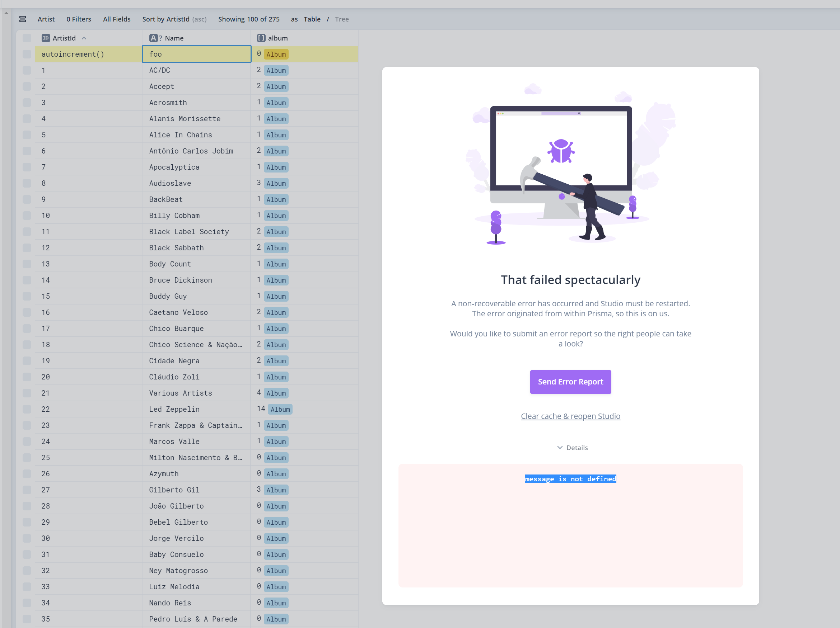Click the yellow Album badge in the foo row

tap(276, 54)
